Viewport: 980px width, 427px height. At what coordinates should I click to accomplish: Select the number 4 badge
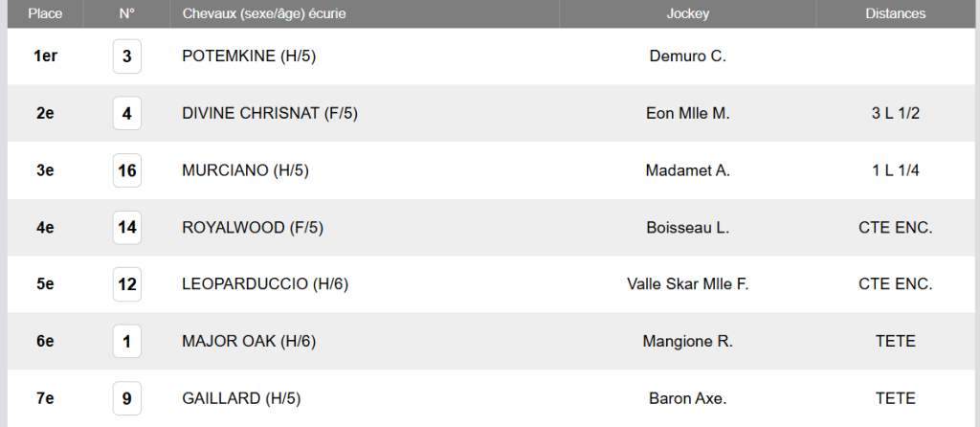click(126, 114)
